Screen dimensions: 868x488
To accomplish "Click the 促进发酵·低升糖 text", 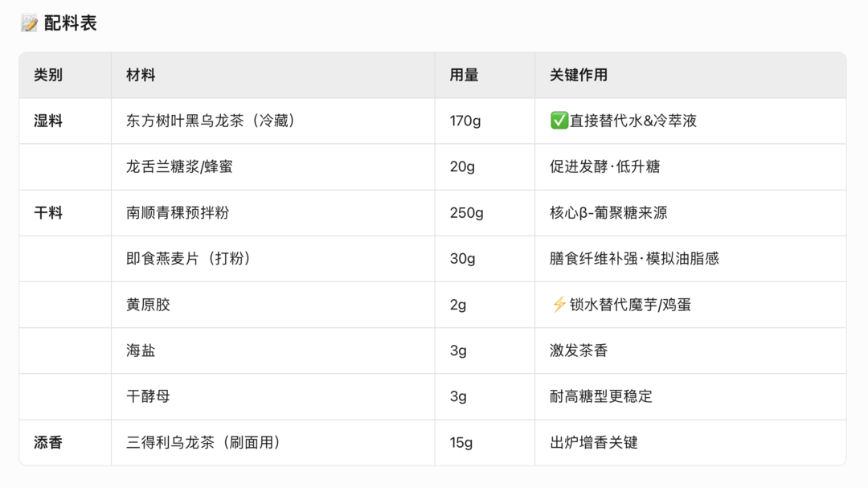I will click(x=604, y=166).
